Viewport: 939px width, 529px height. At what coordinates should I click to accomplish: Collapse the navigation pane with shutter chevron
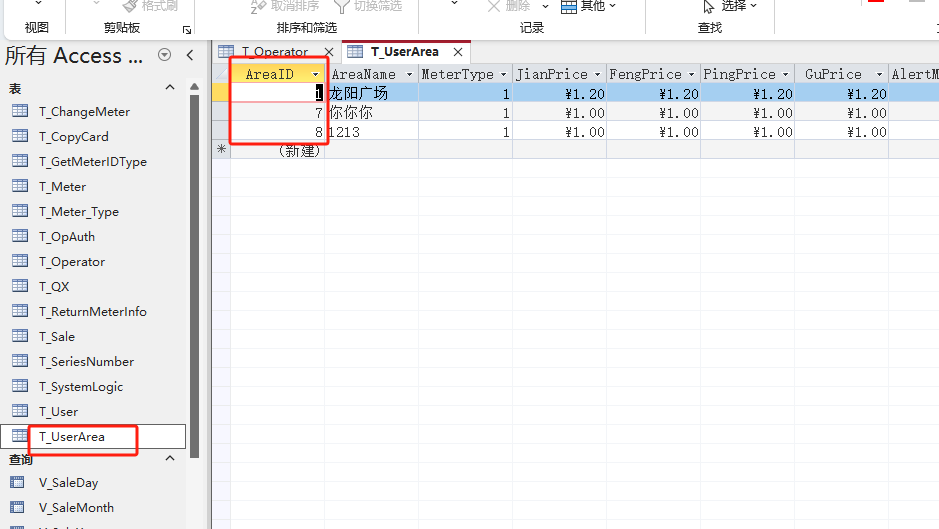(190, 56)
